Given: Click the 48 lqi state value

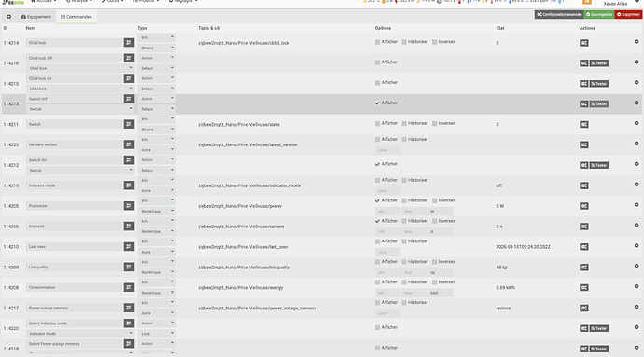Looking at the screenshot, I should (501, 268).
